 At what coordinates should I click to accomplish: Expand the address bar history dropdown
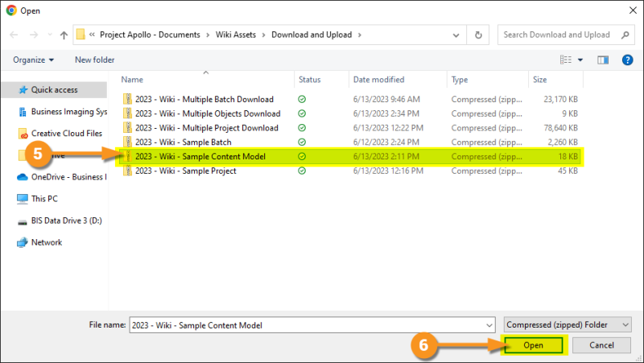[456, 35]
